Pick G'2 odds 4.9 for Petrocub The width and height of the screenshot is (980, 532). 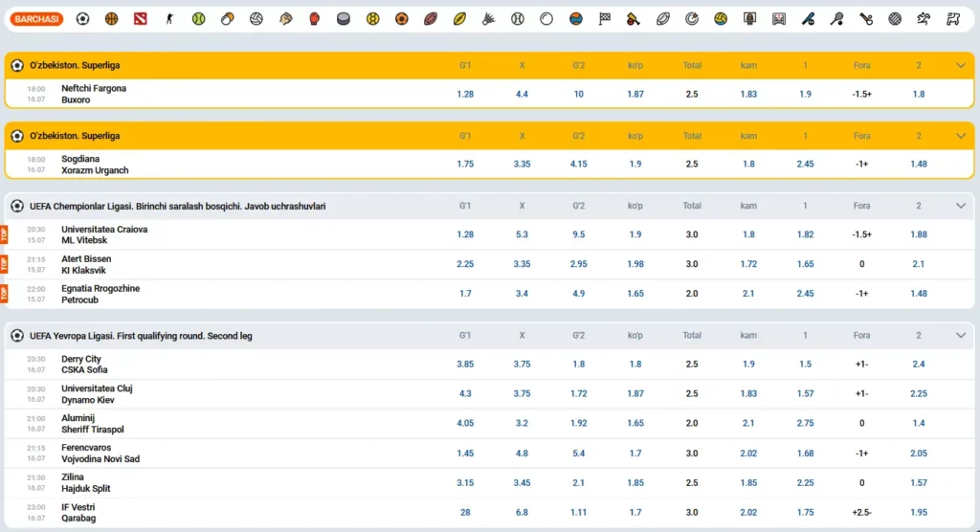(579, 293)
